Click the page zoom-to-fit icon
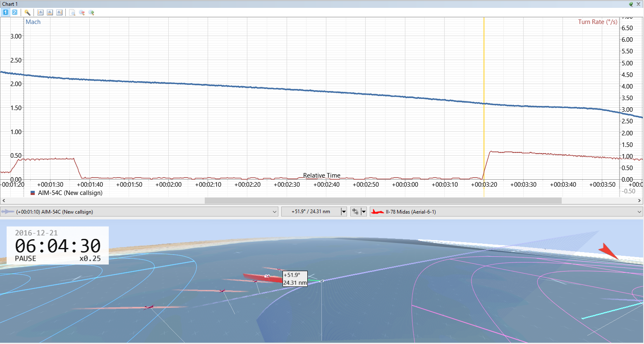Screen dimensions: 644x344 pyautogui.click(x=72, y=12)
